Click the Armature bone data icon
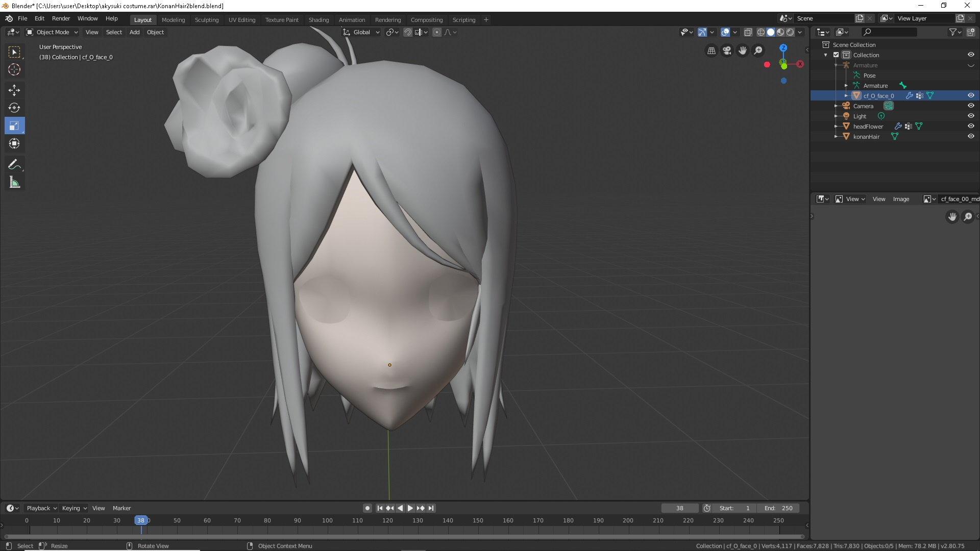This screenshot has height=551, width=980. 902,86
